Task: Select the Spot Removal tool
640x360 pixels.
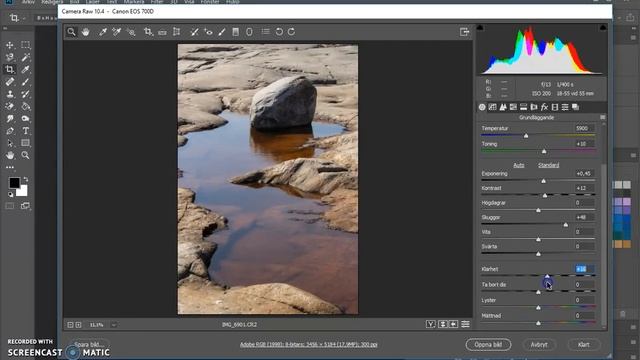Action: 194,32
